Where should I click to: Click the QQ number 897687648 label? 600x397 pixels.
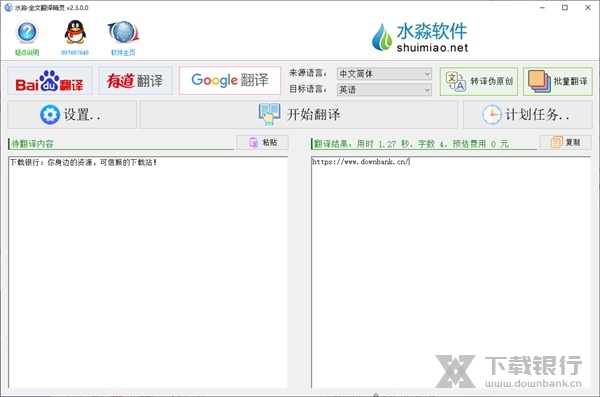75,52
